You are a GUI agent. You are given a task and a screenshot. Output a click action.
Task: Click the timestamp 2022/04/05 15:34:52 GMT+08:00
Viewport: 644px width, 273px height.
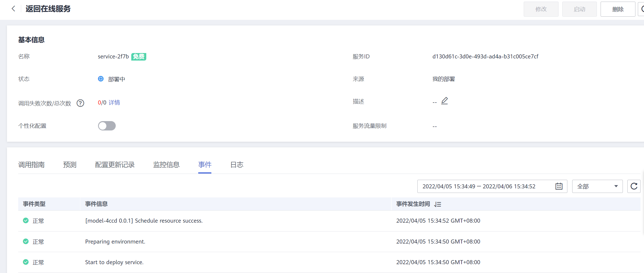tap(438, 221)
